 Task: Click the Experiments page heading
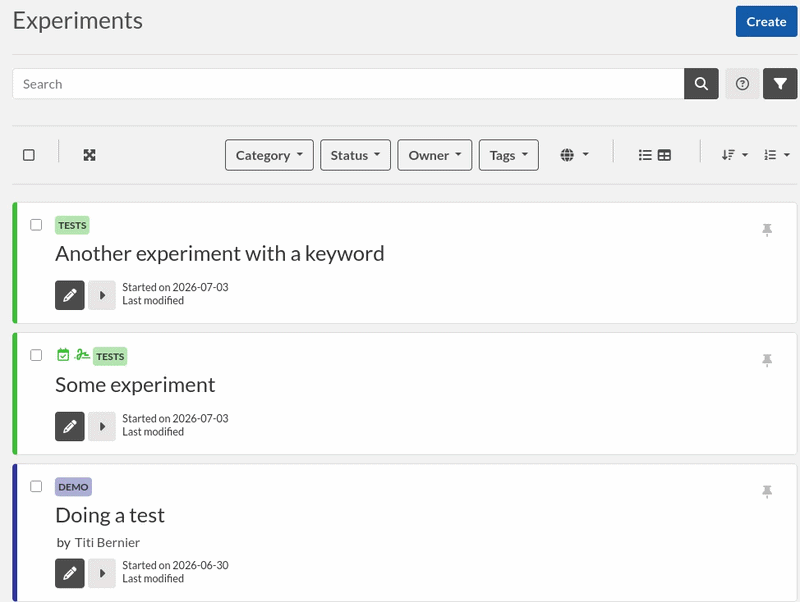[78, 21]
